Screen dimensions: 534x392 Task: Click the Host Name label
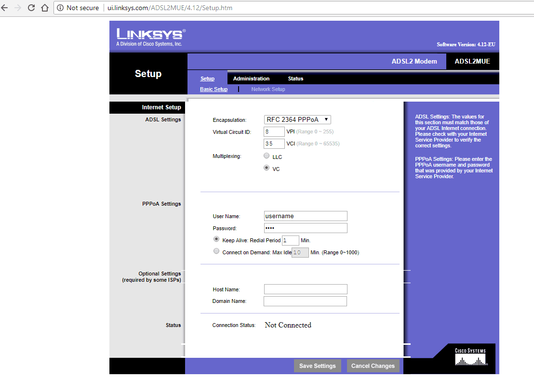(x=227, y=289)
